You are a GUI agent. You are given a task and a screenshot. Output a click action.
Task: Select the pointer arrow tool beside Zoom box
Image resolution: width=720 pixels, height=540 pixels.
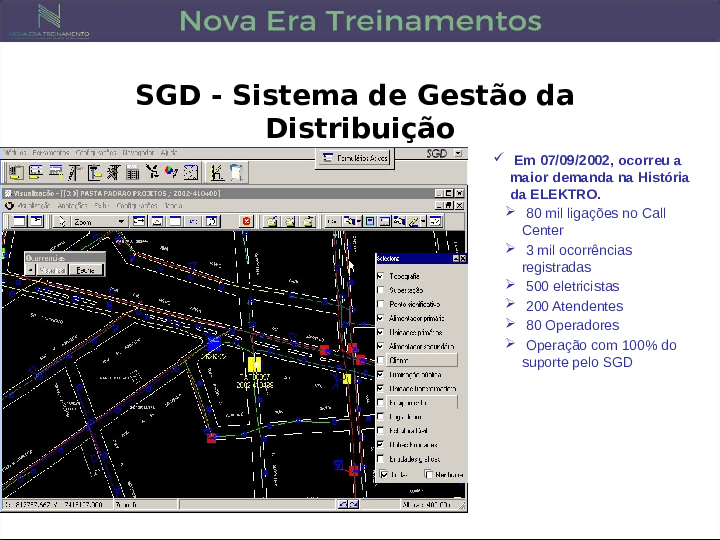(x=62, y=221)
